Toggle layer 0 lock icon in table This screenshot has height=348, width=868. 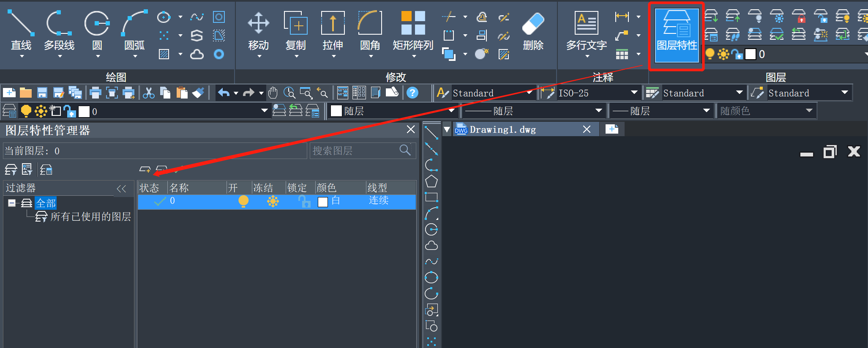click(305, 202)
